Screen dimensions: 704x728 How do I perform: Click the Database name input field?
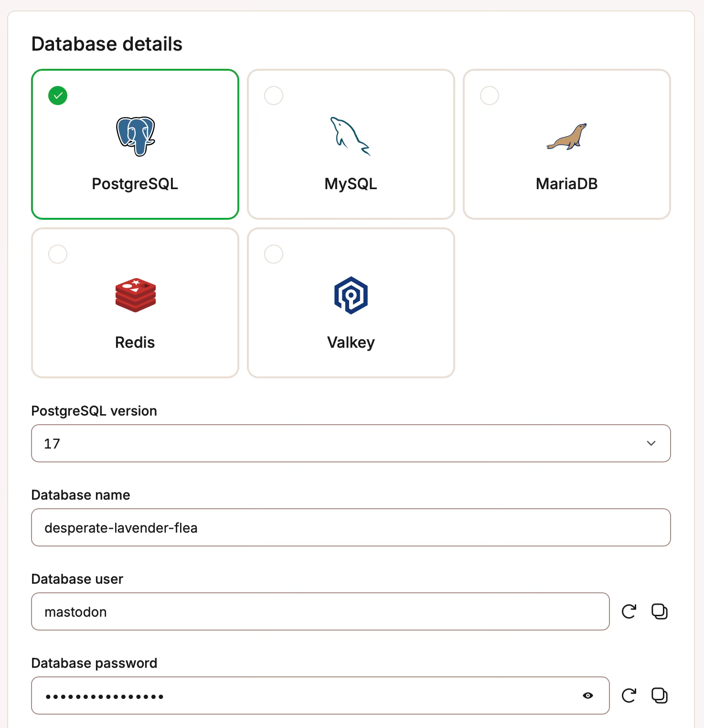[x=351, y=527]
